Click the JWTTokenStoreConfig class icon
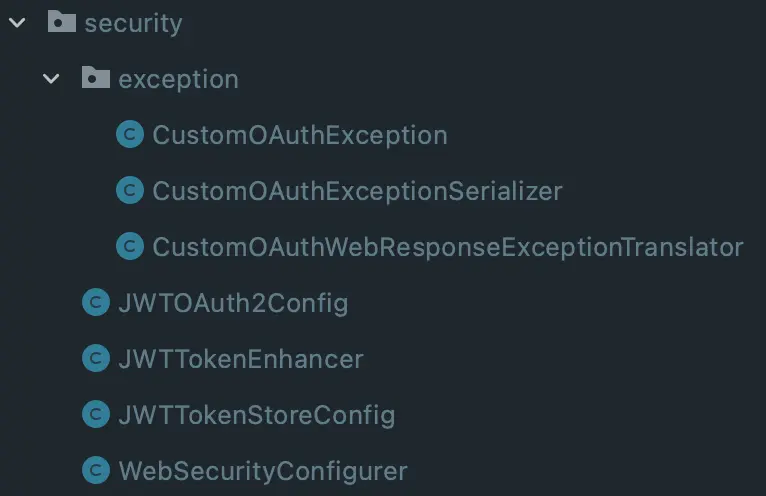766x496 pixels. coord(96,414)
